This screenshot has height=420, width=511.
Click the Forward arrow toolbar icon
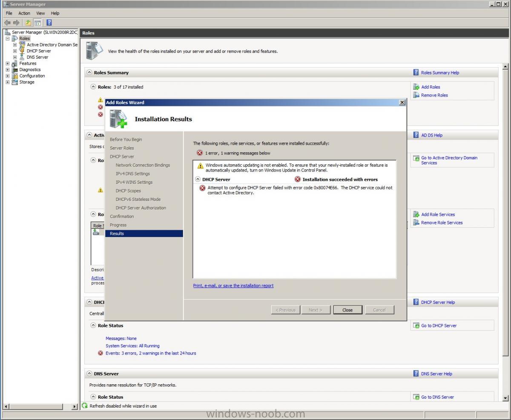coord(16,23)
